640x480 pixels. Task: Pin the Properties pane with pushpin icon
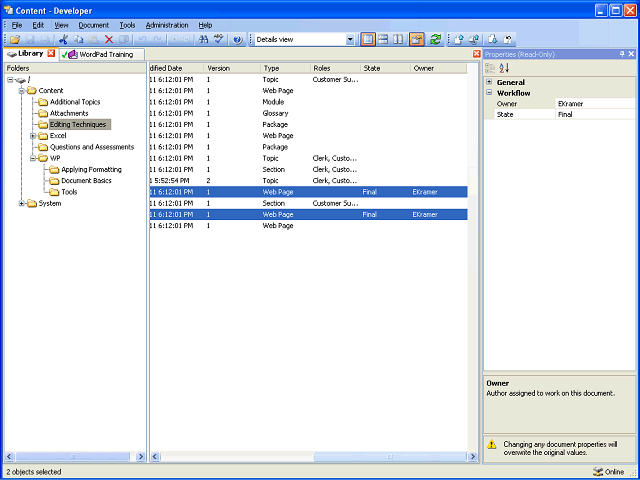[622, 54]
